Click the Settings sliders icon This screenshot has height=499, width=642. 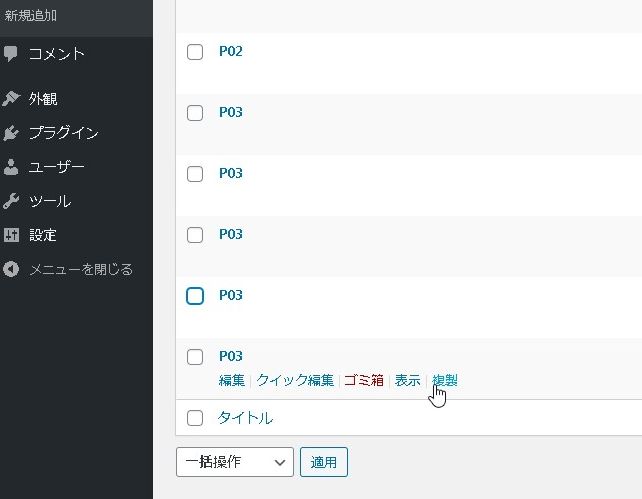11,235
